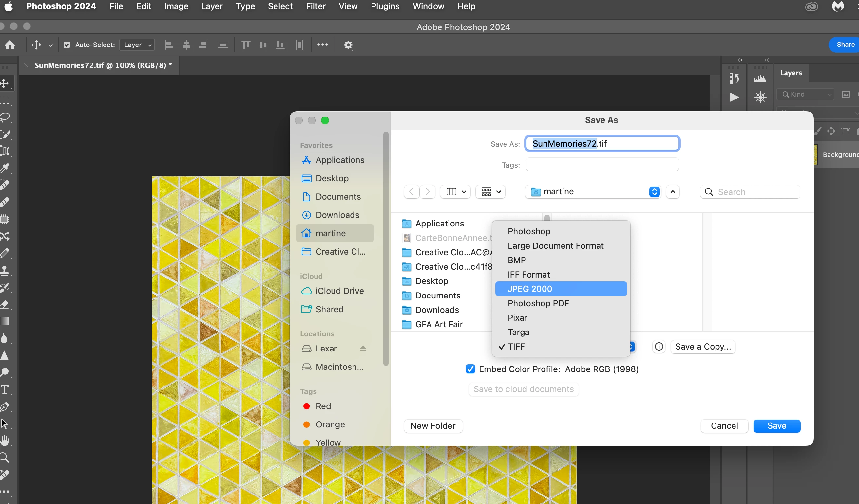Click the Save a Copy button

pyautogui.click(x=702, y=347)
